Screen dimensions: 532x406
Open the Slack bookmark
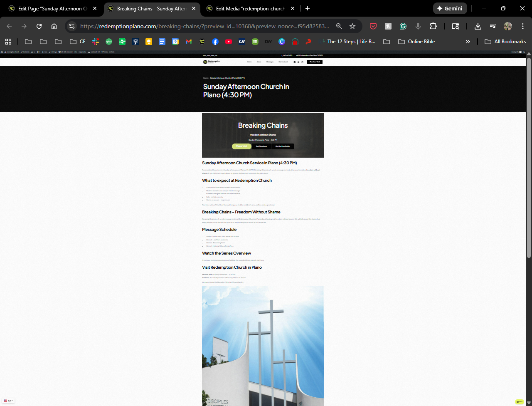[x=96, y=42]
